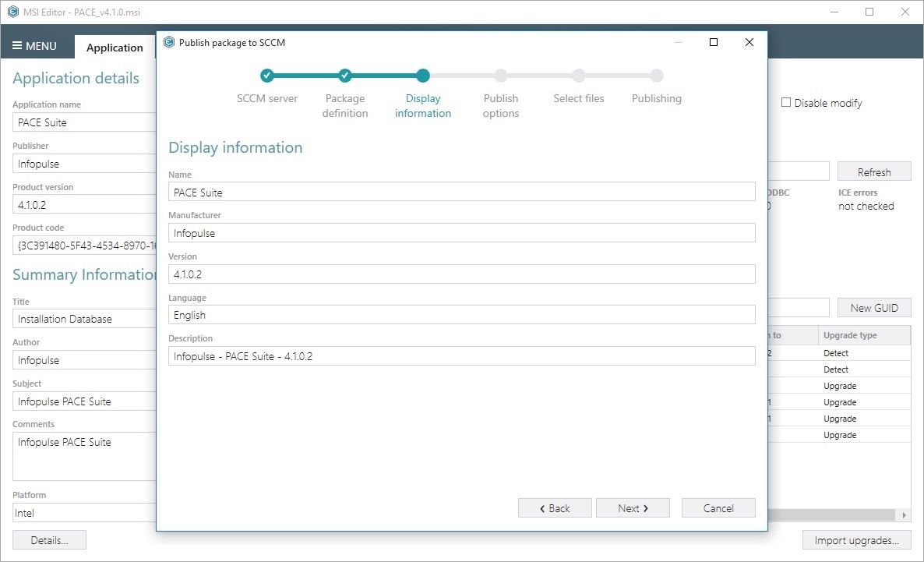Edit the Version field in dialog
This screenshot has height=562, width=924.
point(461,274)
